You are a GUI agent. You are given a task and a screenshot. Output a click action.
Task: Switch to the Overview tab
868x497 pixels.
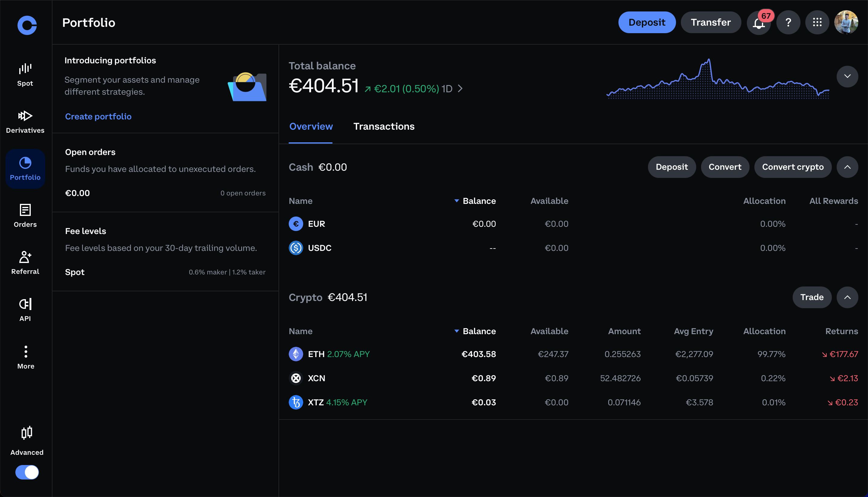pos(311,127)
